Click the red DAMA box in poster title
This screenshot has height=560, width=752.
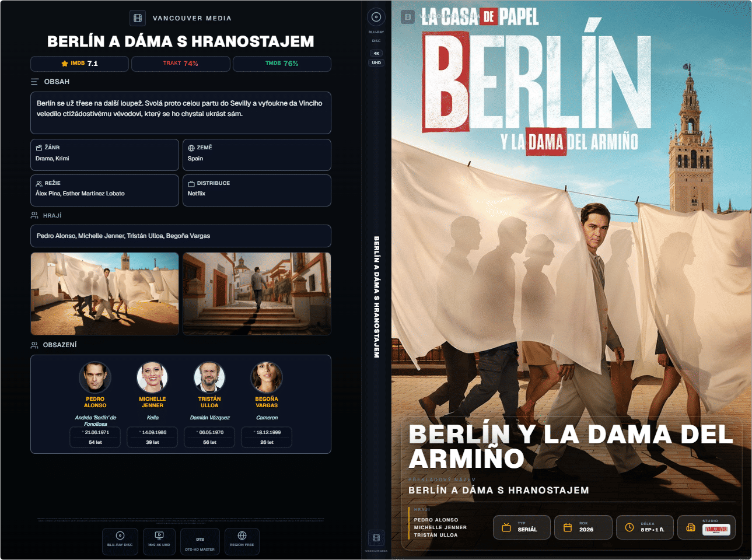tap(547, 142)
